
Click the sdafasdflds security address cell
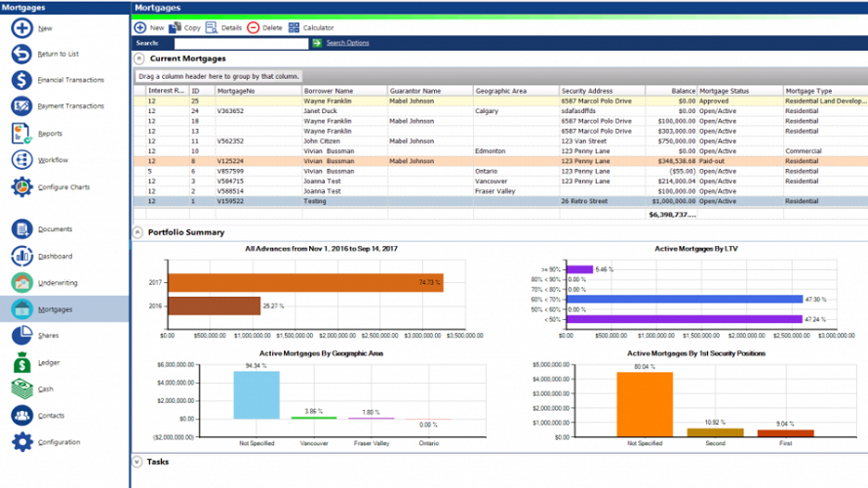coord(602,111)
